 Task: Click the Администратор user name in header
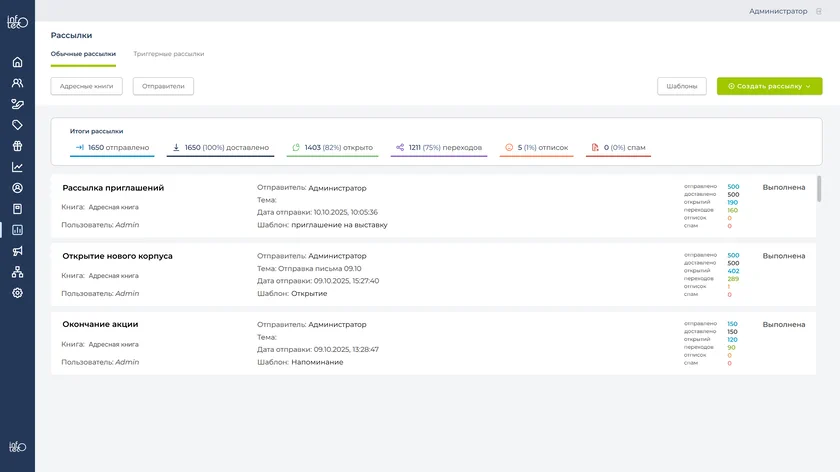[x=778, y=11]
